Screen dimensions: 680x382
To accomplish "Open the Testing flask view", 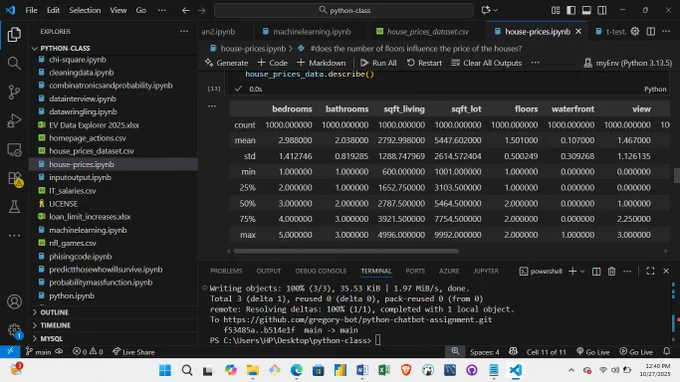I will [14, 207].
